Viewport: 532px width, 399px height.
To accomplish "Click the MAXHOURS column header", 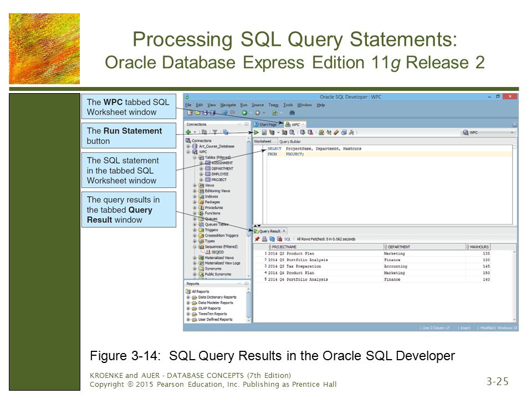I will pyautogui.click(x=478, y=247).
